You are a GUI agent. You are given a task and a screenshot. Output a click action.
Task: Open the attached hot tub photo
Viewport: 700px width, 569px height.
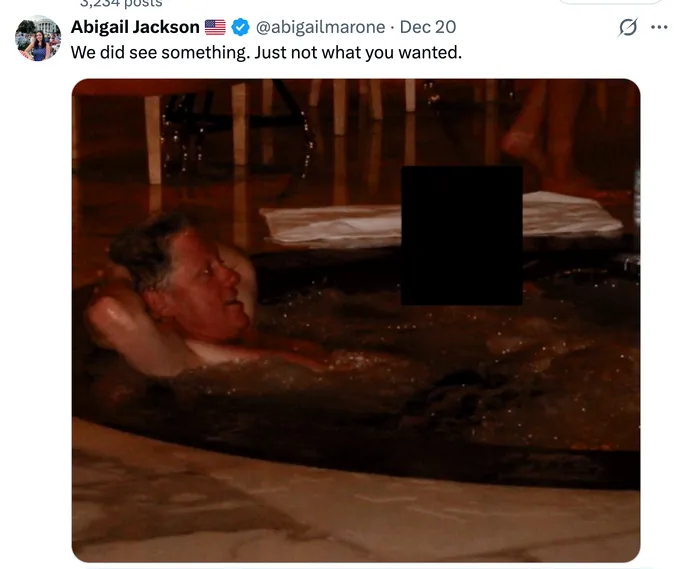pos(356,320)
